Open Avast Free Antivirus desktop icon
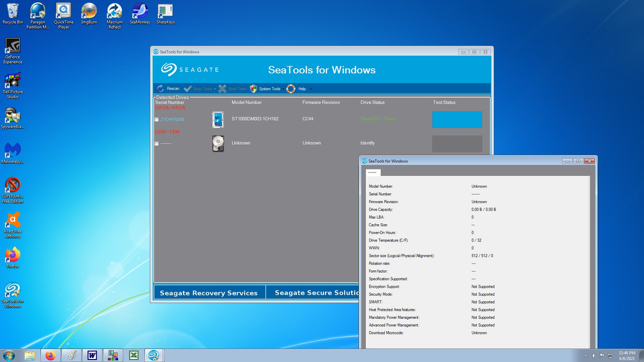This screenshot has height=362, width=644. pyautogui.click(x=13, y=225)
